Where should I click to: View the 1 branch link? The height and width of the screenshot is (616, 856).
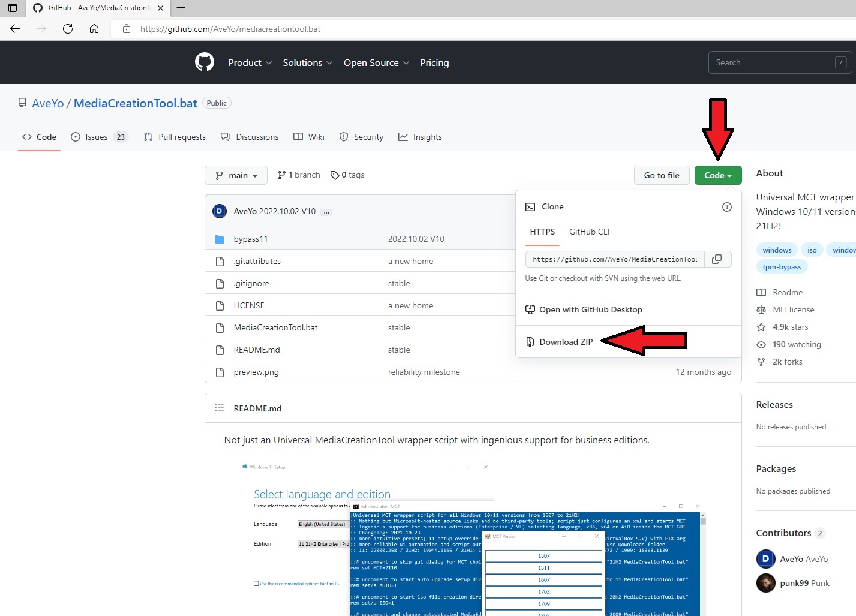(x=299, y=175)
